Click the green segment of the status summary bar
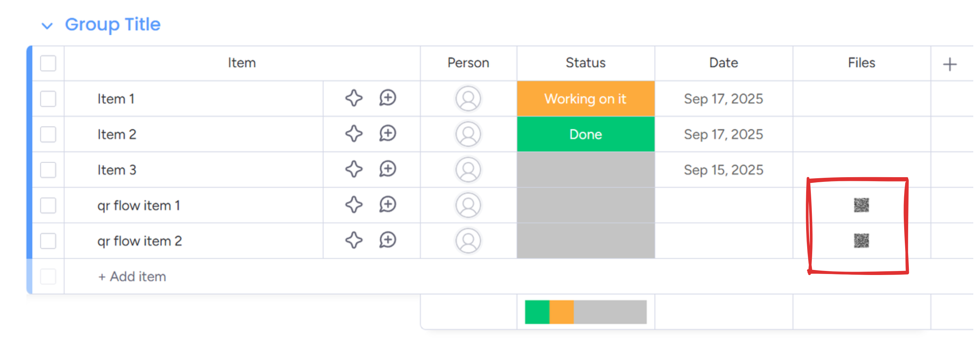 536,312
